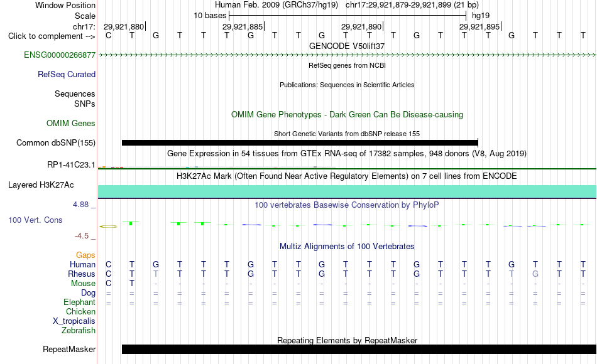Viewport: 597px width, 364px height.
Task: Click the Layered H3K27Ac track label
Action: (x=41, y=185)
